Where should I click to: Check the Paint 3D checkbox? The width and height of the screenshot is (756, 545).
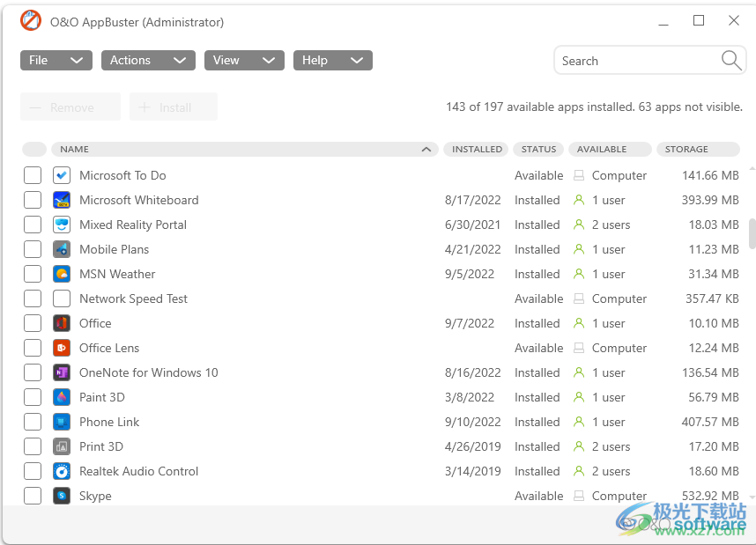click(x=33, y=397)
